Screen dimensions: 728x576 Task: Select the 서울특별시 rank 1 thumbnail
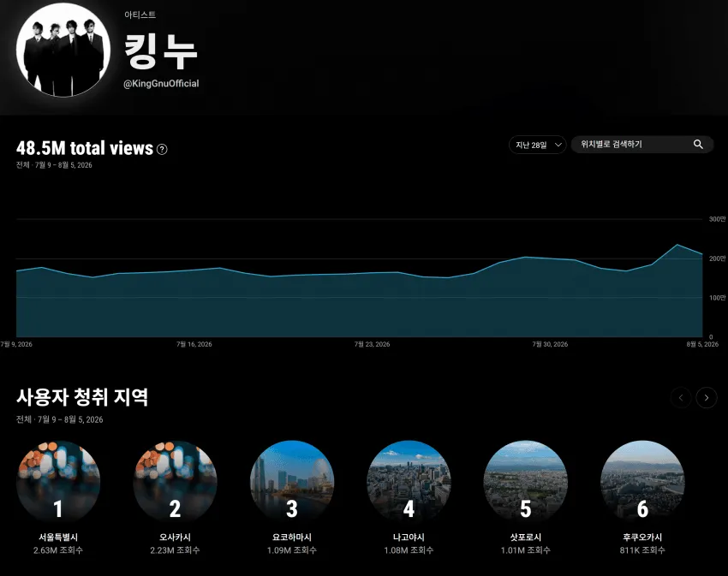pos(58,482)
